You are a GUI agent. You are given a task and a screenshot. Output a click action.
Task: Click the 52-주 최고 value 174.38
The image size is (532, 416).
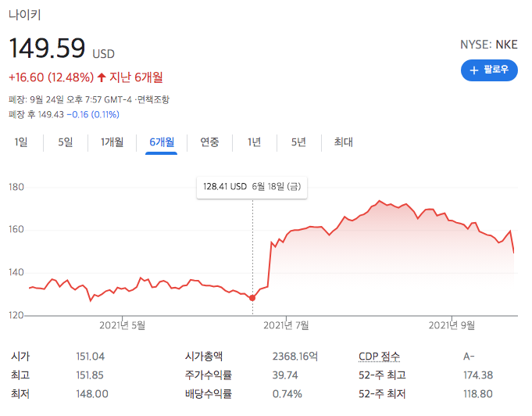pyautogui.click(x=478, y=375)
